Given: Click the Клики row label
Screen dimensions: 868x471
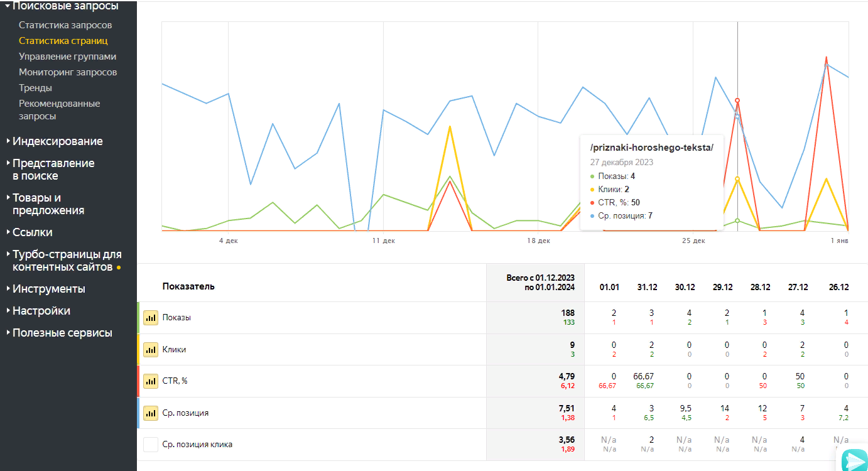Looking at the screenshot, I should [x=174, y=350].
